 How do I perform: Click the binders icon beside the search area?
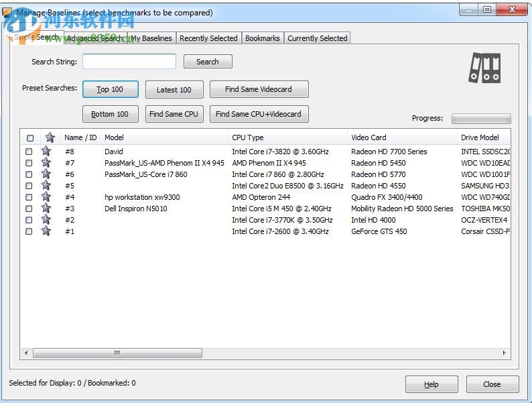pyautogui.click(x=484, y=68)
